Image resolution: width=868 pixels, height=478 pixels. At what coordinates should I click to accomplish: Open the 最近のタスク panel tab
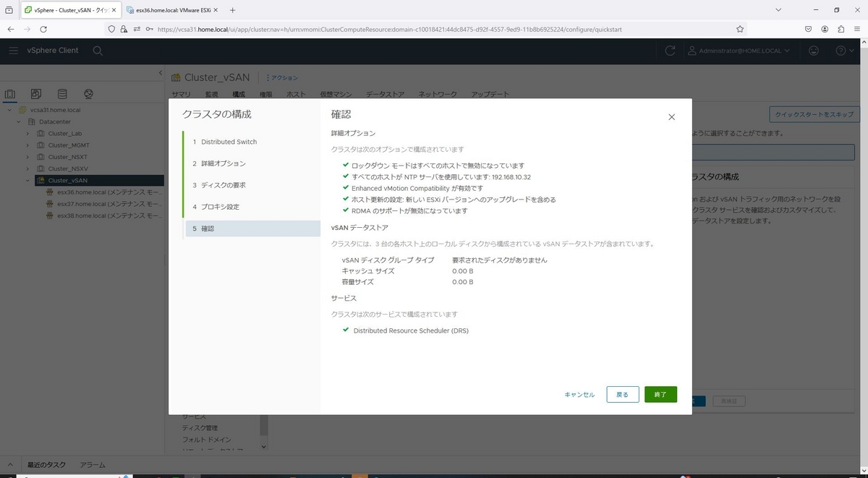click(x=47, y=465)
